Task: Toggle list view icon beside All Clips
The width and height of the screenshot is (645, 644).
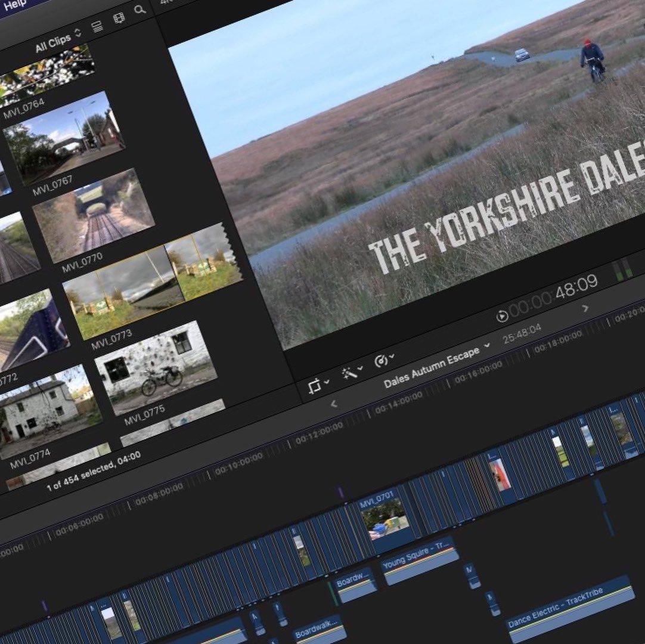Action: pos(97,27)
